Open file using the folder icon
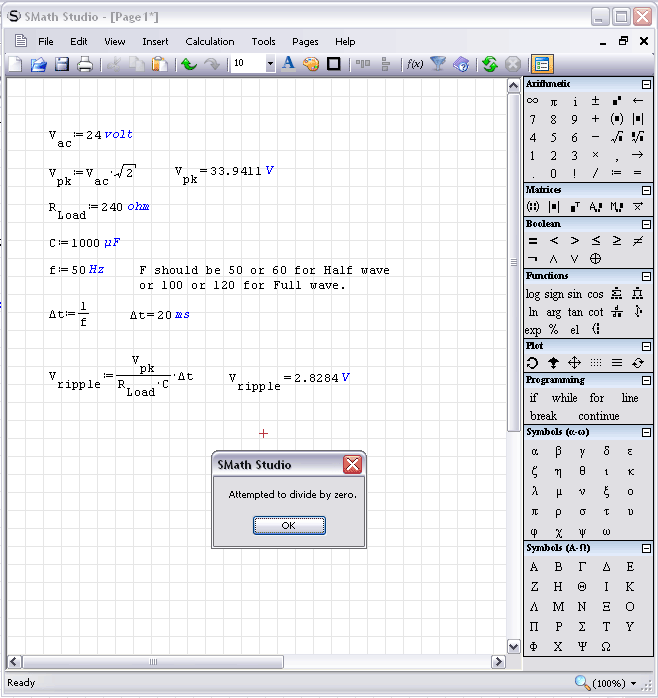This screenshot has height=698, width=658. (39, 64)
